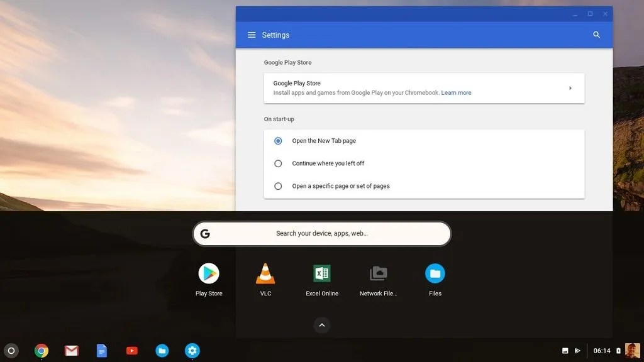Click the 'Settings' title text
The height and width of the screenshot is (362, 644).
pyautogui.click(x=275, y=35)
